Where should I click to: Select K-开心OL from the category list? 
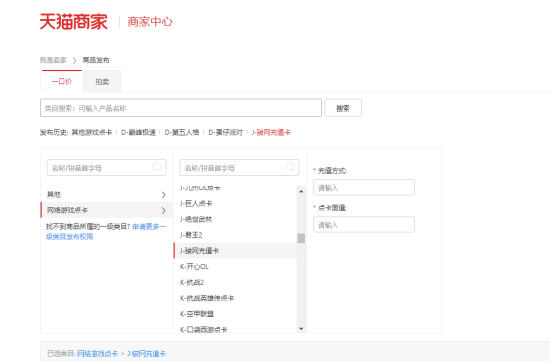[x=194, y=267]
